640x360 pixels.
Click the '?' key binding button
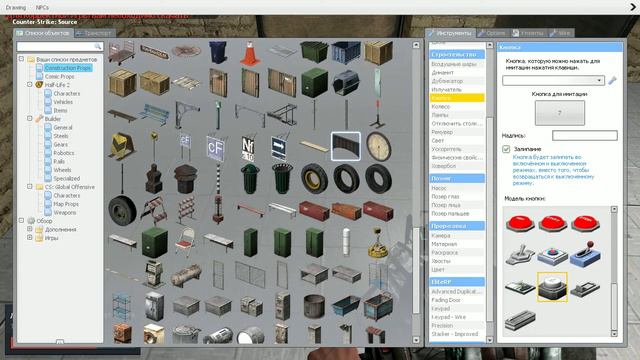pos(560,113)
